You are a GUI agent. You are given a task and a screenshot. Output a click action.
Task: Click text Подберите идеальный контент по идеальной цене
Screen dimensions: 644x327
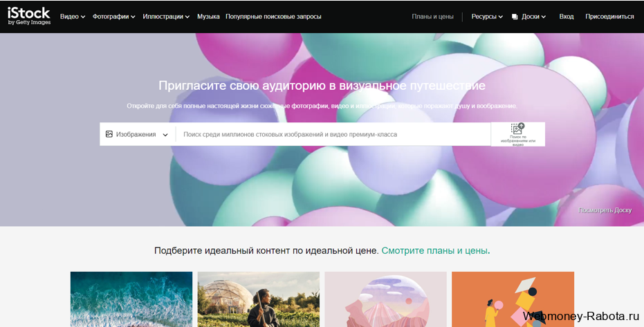[x=266, y=250]
